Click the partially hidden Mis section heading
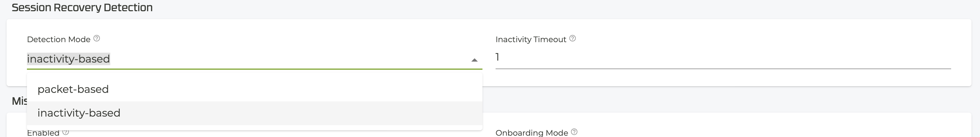The height and width of the screenshot is (137, 980). click(19, 101)
